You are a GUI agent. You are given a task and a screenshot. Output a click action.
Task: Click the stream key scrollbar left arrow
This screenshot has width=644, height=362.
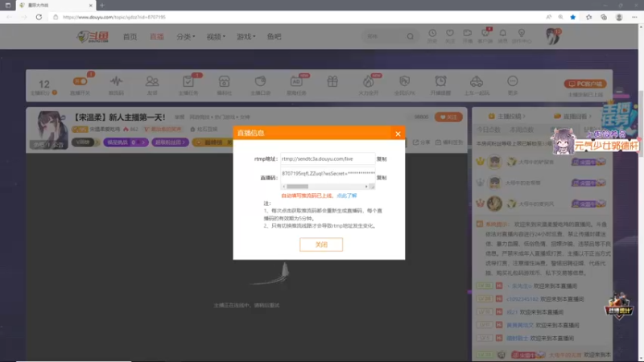click(283, 187)
